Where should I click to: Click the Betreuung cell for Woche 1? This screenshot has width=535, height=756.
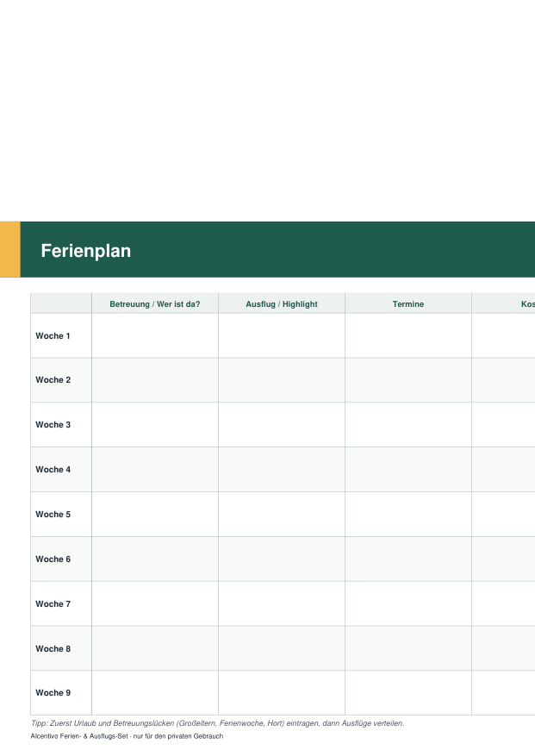155,335
